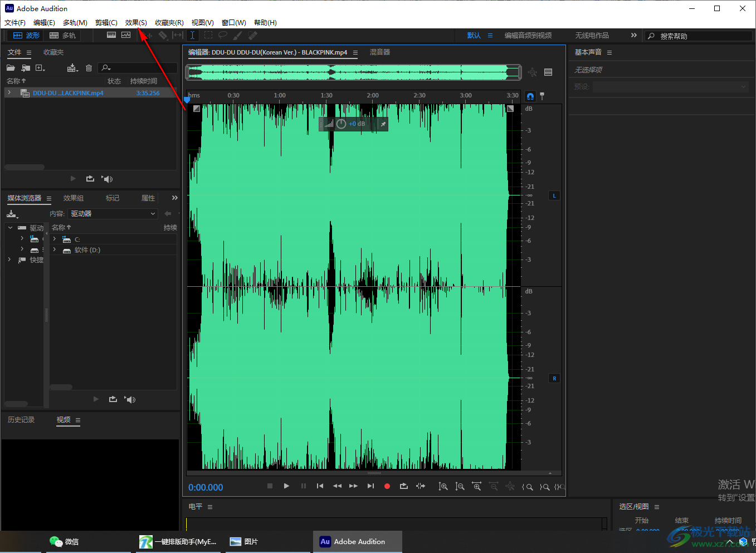Open the 视频 panel menu
Screen dimensions: 756x553
click(x=78, y=420)
